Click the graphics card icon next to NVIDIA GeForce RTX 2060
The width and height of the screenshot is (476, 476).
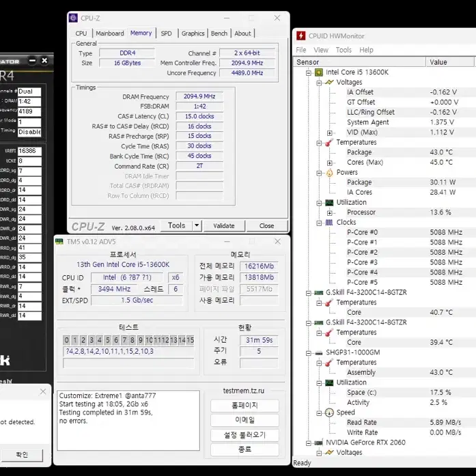(x=318, y=443)
